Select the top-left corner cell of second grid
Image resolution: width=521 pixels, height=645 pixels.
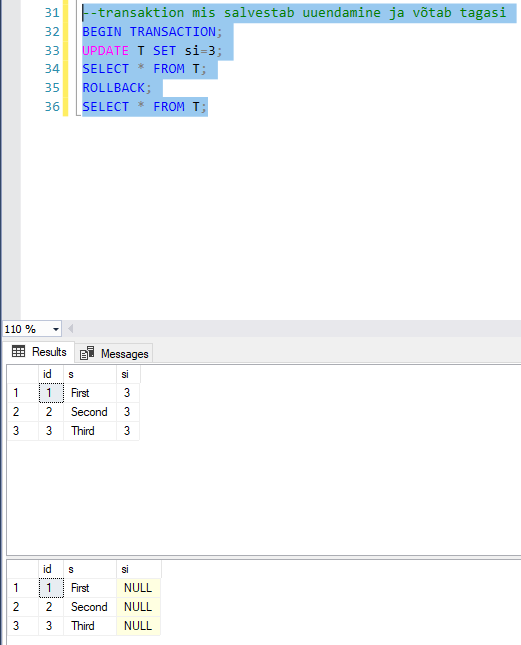pyautogui.click(x=23, y=569)
